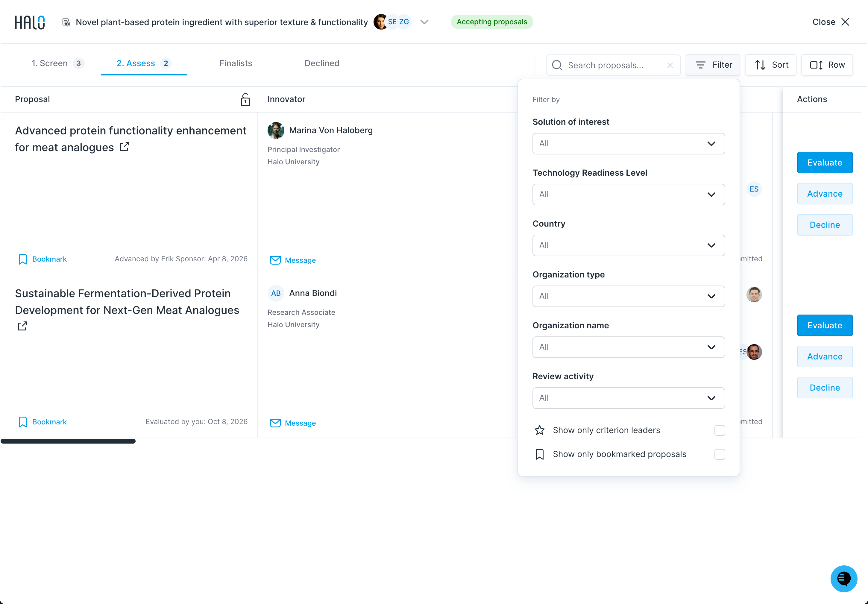Enable Show only bookmarked proposals checkbox
Image resolution: width=868 pixels, height=604 pixels.
tap(720, 454)
